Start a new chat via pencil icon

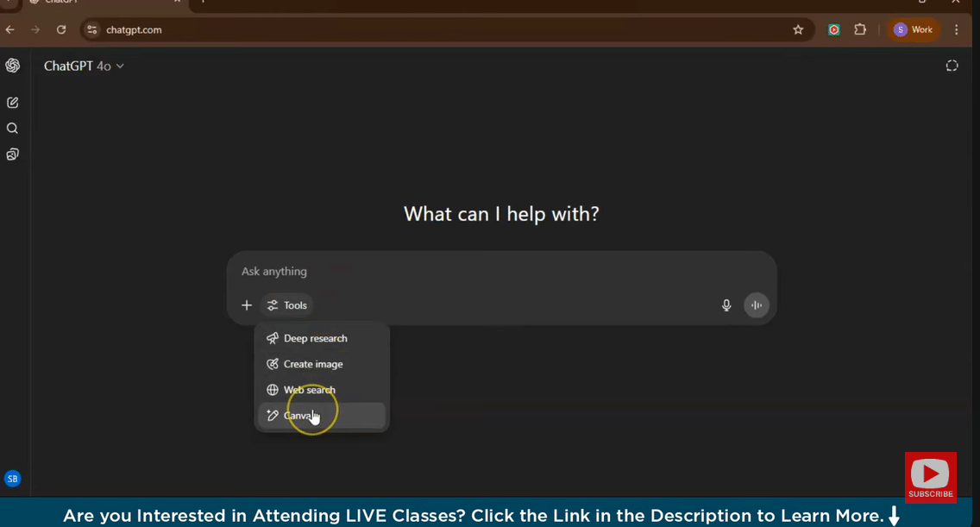pos(12,103)
